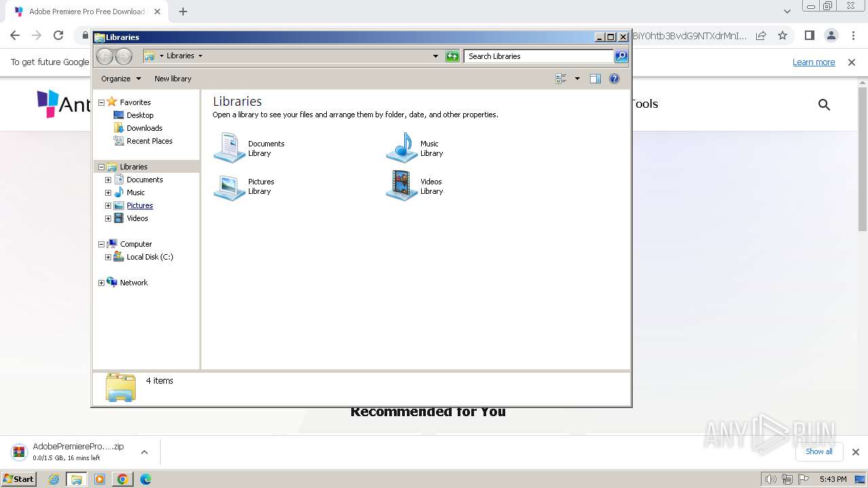
Task: Select Network in navigation pane
Action: point(134,283)
